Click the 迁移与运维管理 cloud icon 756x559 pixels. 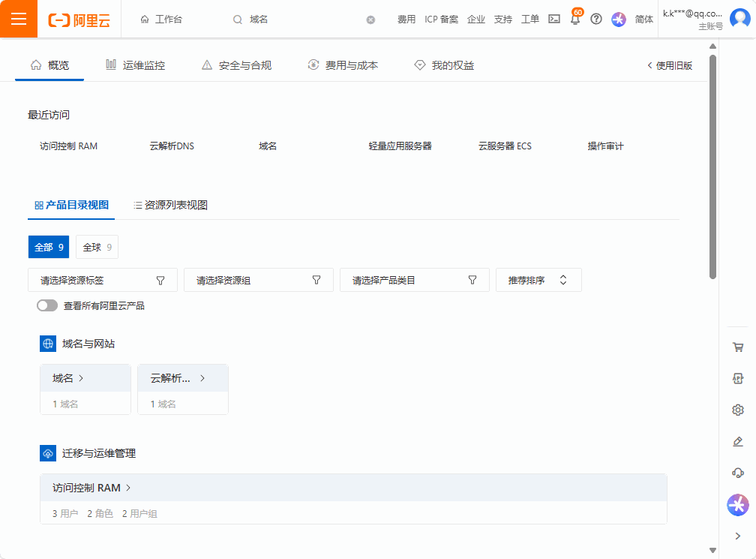[x=48, y=453]
